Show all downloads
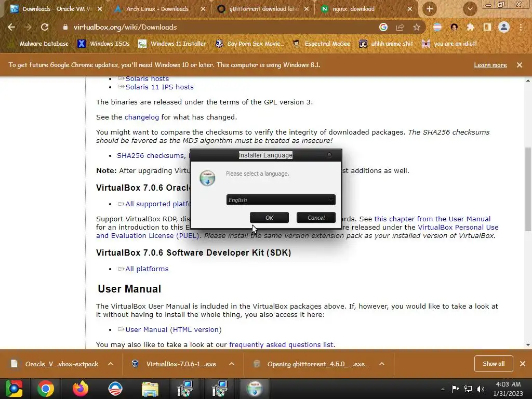The width and height of the screenshot is (532, 399). [x=494, y=364]
